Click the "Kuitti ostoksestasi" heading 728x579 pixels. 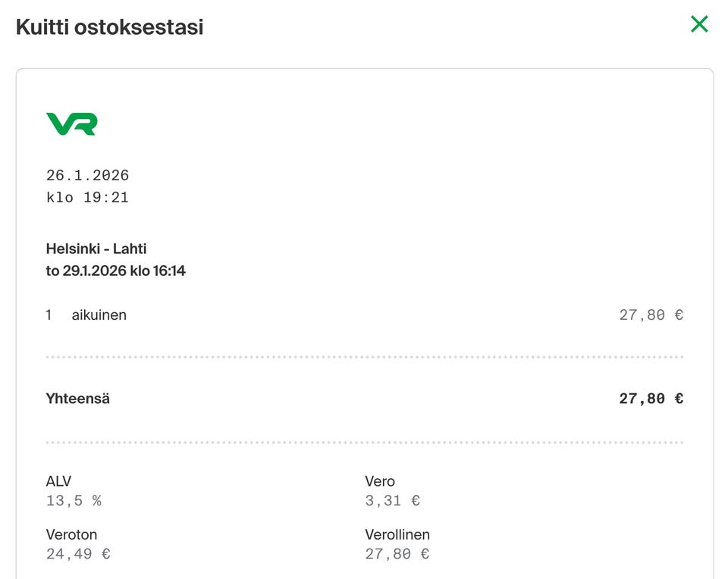pyautogui.click(x=109, y=27)
